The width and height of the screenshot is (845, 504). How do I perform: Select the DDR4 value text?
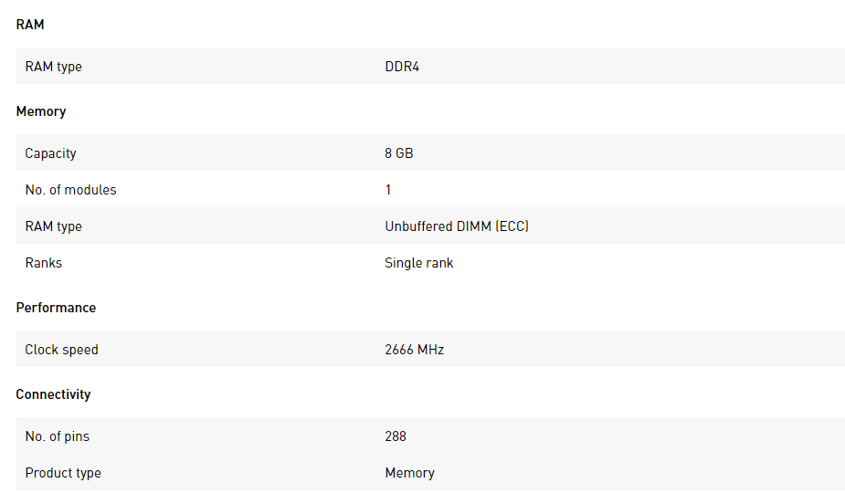click(x=402, y=67)
